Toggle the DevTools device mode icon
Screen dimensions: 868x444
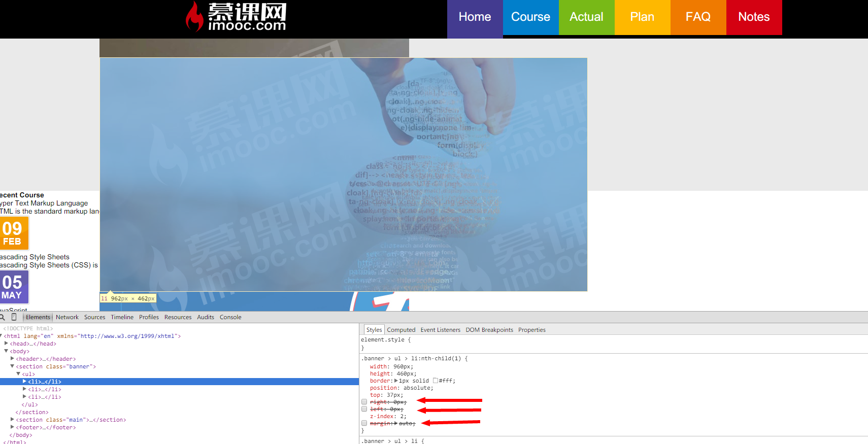(x=14, y=317)
